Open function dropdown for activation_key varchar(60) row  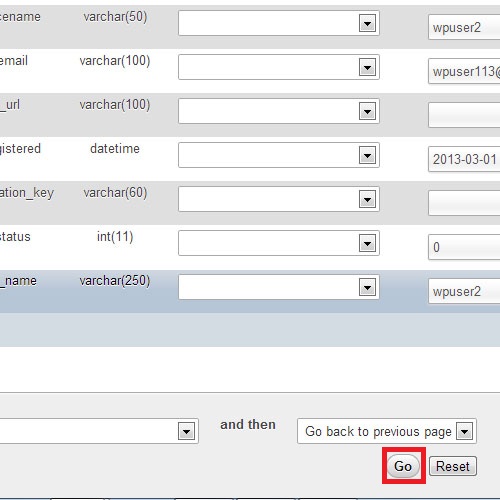tap(279, 199)
